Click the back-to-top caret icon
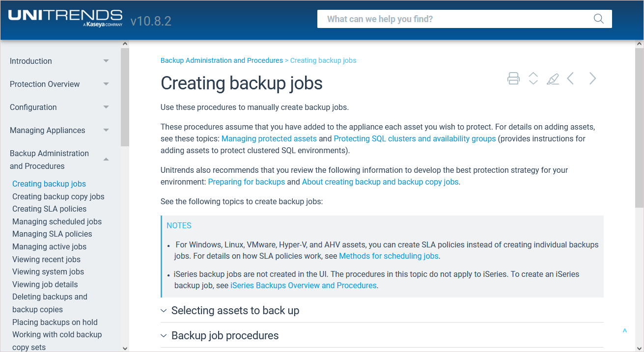This screenshot has height=352, width=644. coord(624,331)
